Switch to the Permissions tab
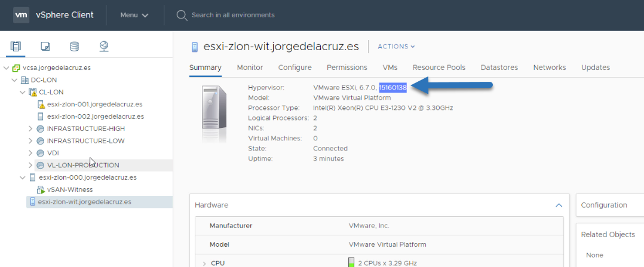 pyautogui.click(x=347, y=67)
